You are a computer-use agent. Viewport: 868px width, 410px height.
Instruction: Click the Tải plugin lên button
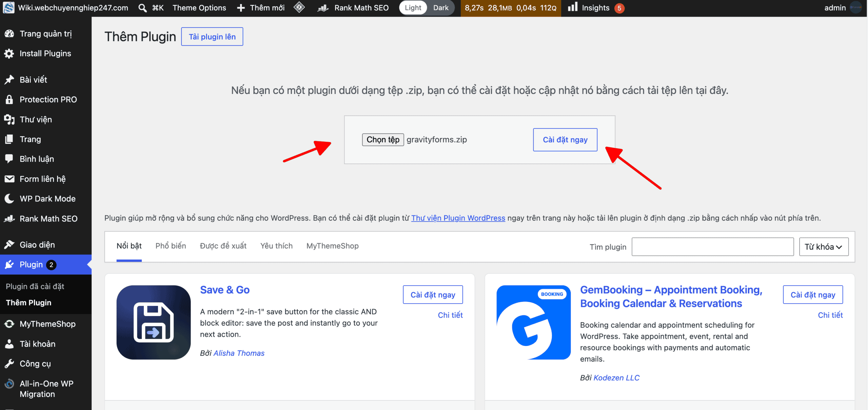click(x=212, y=37)
